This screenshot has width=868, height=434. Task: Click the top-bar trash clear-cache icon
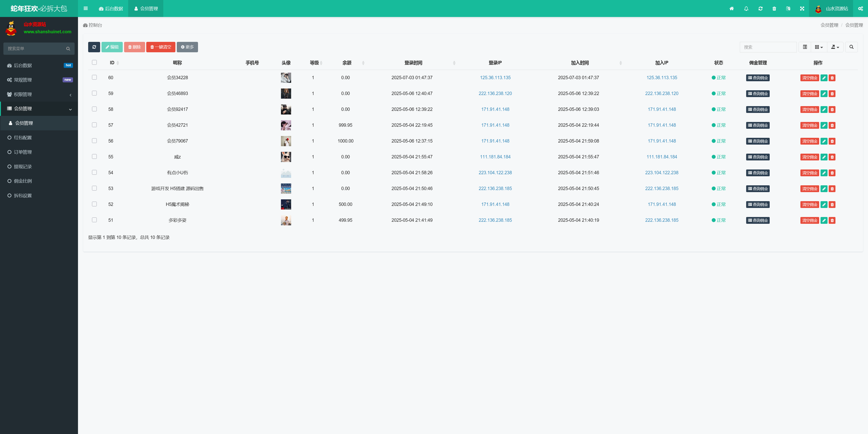[x=774, y=9]
